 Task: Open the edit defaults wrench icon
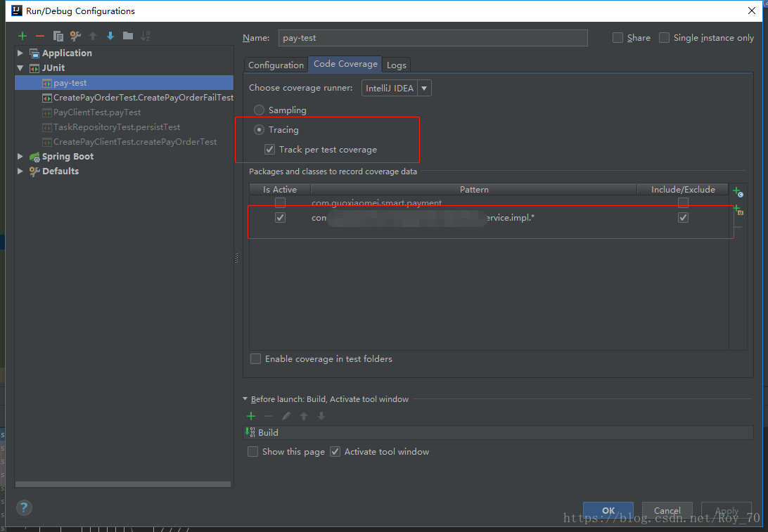75,36
